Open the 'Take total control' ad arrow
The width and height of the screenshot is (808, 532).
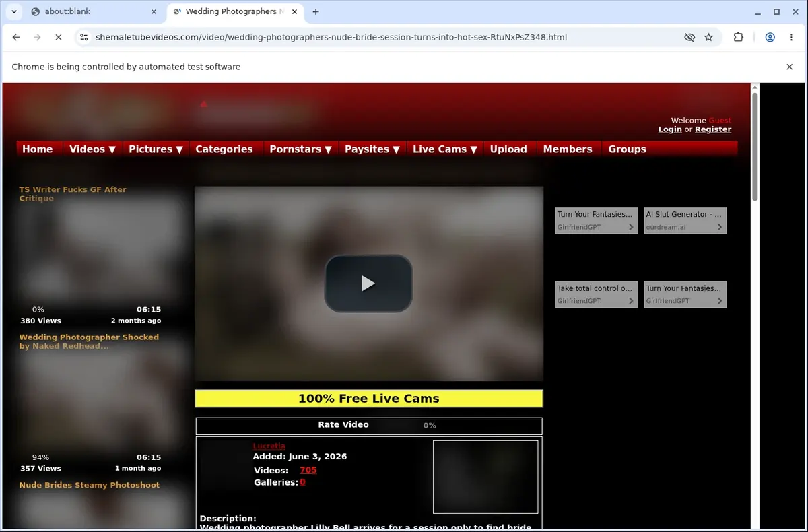(x=631, y=301)
